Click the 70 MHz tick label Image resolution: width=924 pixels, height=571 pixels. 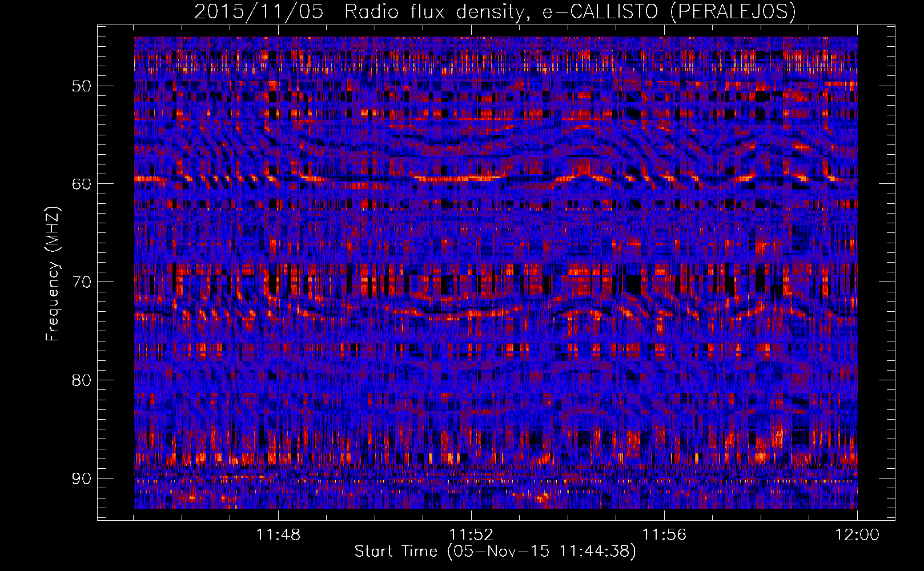click(x=82, y=282)
